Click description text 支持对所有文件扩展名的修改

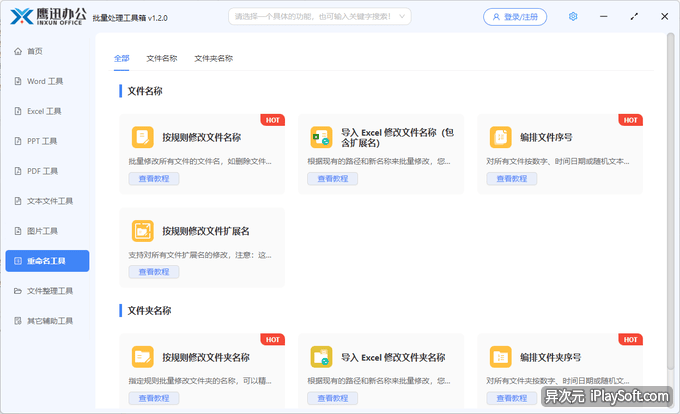coord(200,255)
